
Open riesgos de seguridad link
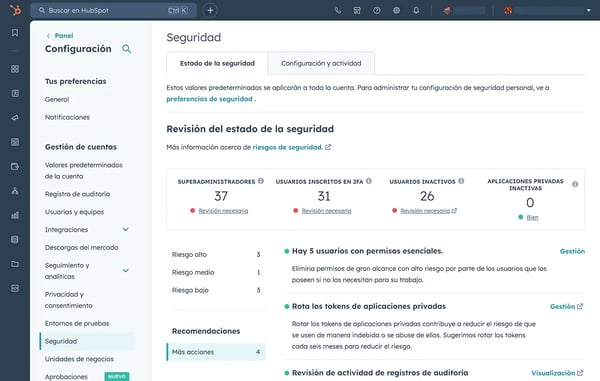[287, 147]
